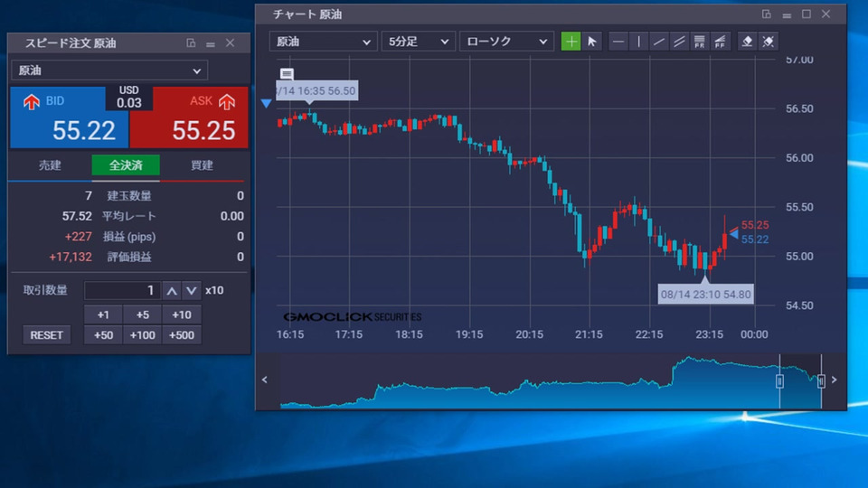
Task: Buy at ASK price 55.25
Action: point(189,117)
